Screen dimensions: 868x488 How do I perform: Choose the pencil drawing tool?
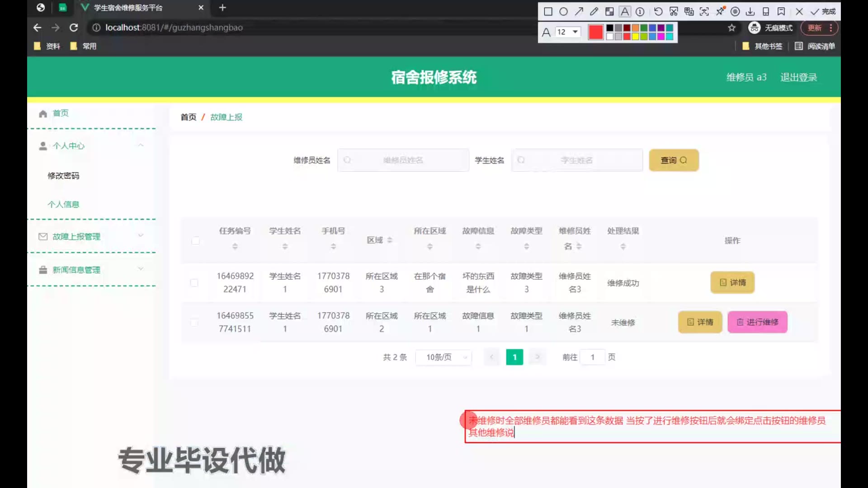[x=594, y=12]
